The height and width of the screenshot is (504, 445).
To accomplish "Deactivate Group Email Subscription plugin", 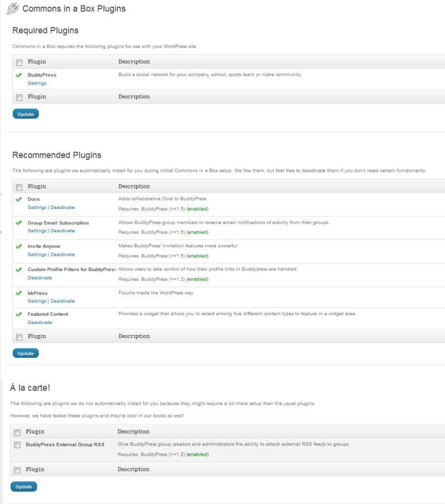I will tap(63, 231).
